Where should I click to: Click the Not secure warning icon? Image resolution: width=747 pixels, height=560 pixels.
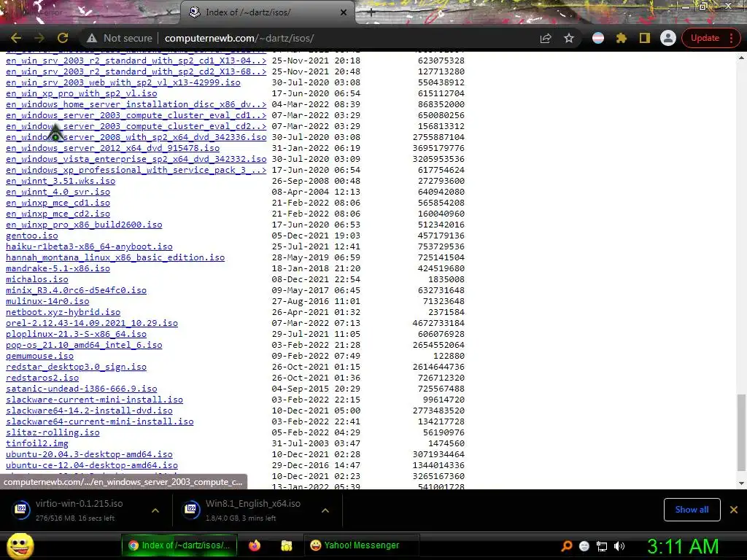92,38
